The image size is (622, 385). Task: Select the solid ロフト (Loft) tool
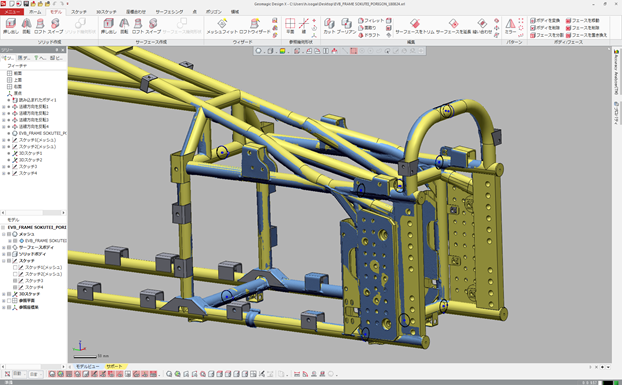pyautogui.click(x=40, y=26)
